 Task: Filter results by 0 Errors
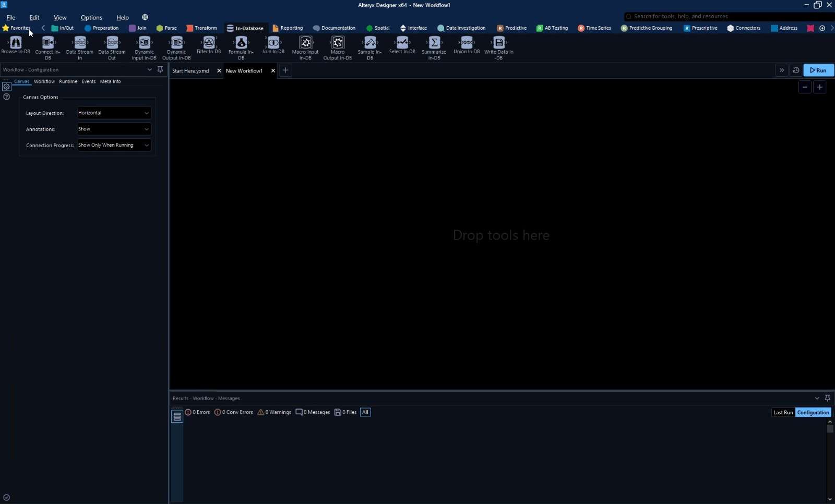pyautogui.click(x=197, y=412)
